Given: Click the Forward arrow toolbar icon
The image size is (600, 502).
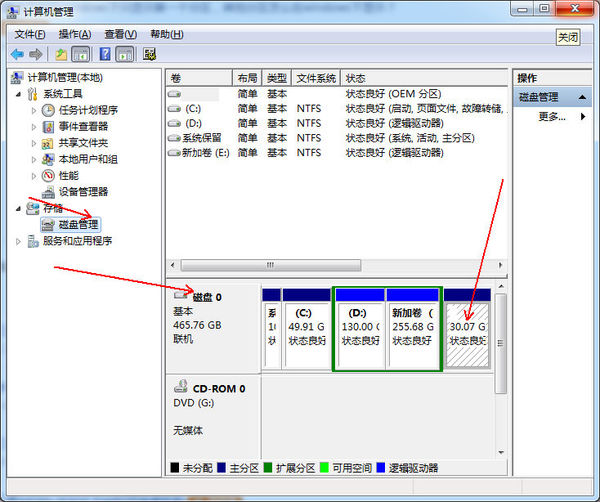Looking at the screenshot, I should (x=36, y=54).
